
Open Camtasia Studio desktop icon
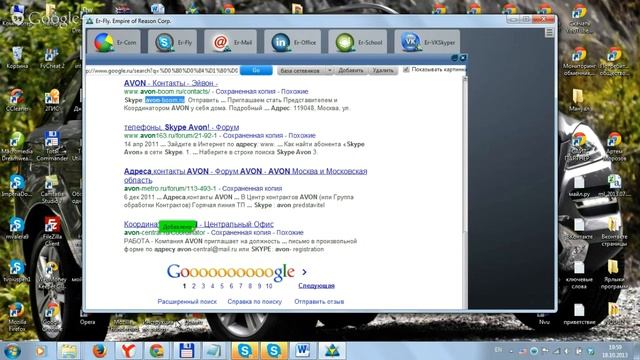point(52,189)
